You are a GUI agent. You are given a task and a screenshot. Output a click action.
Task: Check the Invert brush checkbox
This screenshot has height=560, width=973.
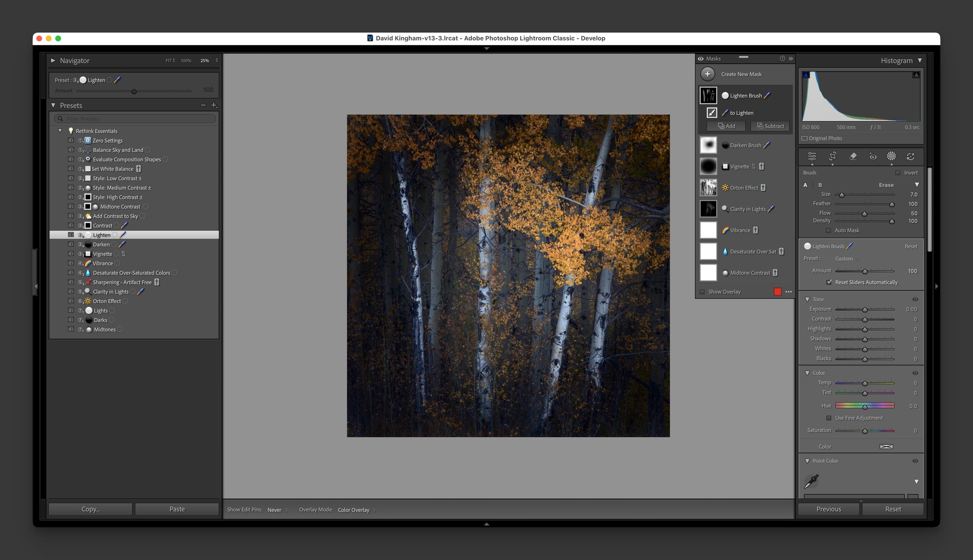898,173
